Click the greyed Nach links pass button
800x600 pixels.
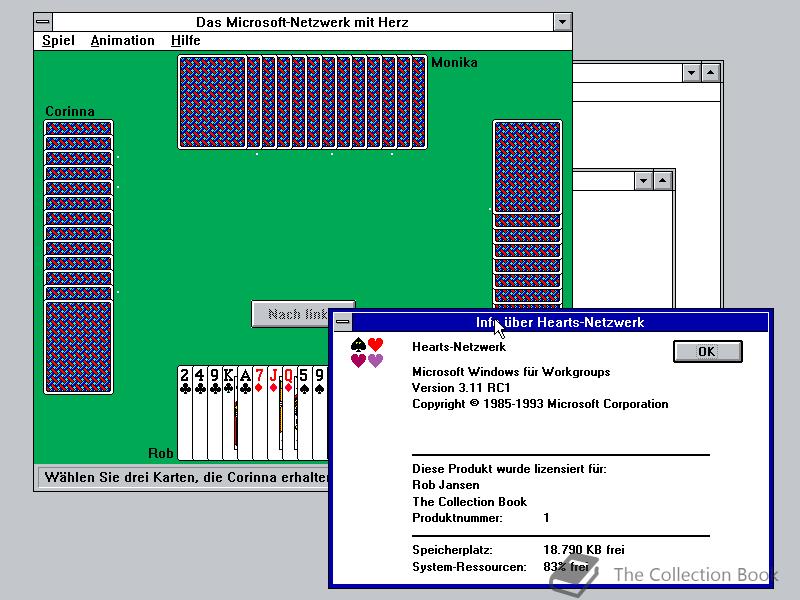tap(290, 314)
